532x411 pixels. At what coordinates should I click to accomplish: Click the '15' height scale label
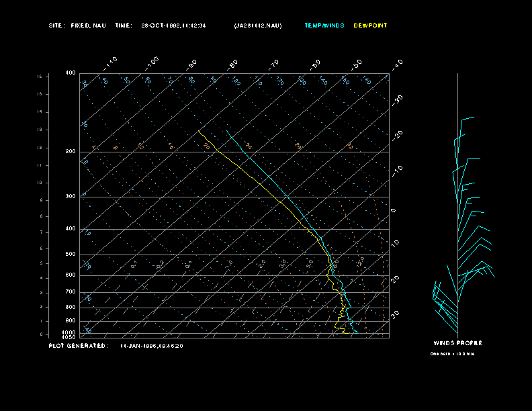click(x=40, y=94)
